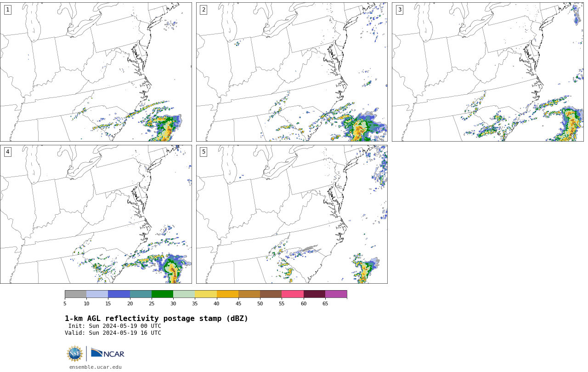Image resolution: width=588 pixels, height=372 pixels.
Task: Pick the dark brown 50-55 dBZ swatch
Action: tap(271, 294)
